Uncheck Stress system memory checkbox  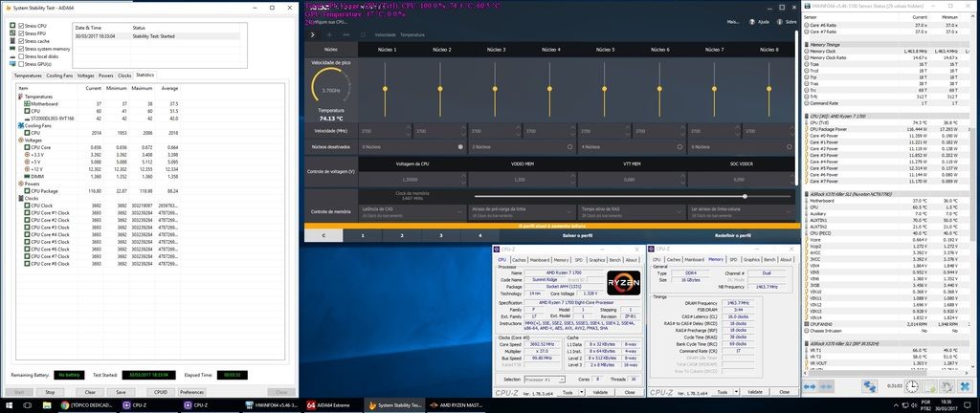point(21,49)
